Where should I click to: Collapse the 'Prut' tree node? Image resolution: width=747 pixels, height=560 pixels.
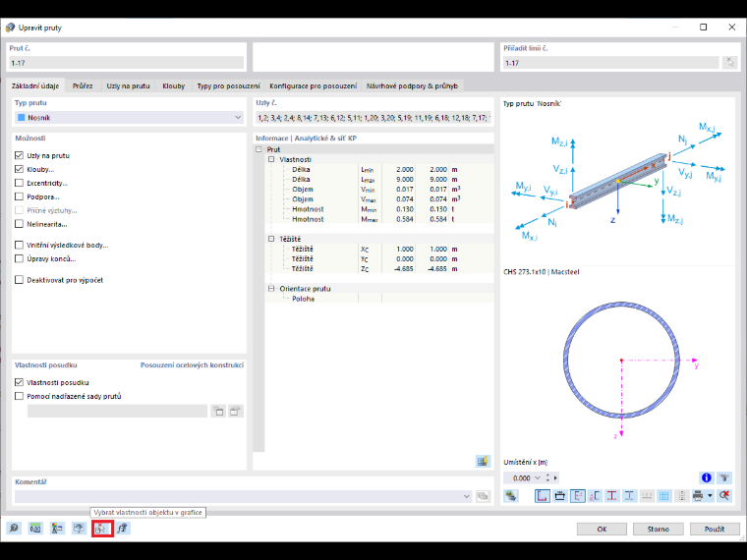pos(259,149)
